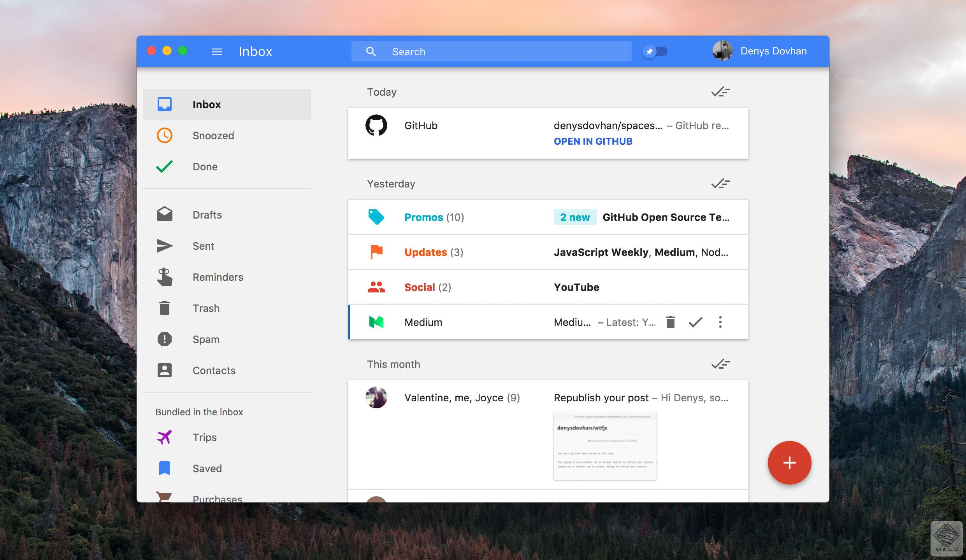Open the hamburger menu icon
This screenshot has height=560, width=966.
click(x=217, y=51)
